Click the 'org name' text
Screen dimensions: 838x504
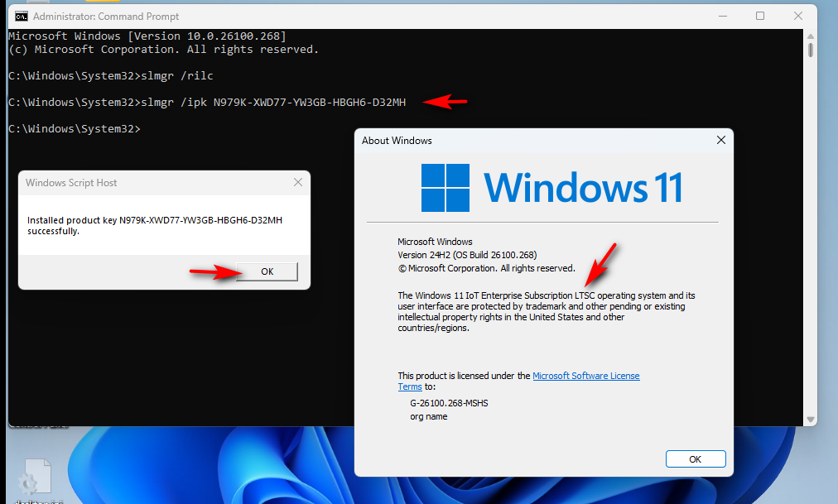[x=429, y=416]
